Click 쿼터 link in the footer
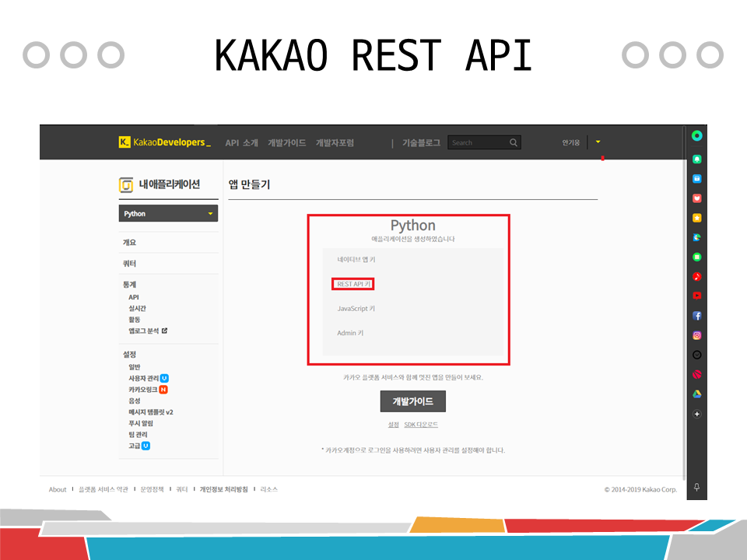Viewport: 747px width, 560px height. (x=182, y=489)
